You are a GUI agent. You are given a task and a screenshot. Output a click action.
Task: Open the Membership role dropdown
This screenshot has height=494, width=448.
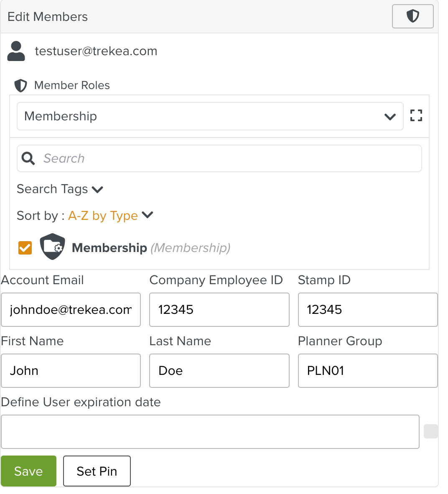click(x=210, y=116)
